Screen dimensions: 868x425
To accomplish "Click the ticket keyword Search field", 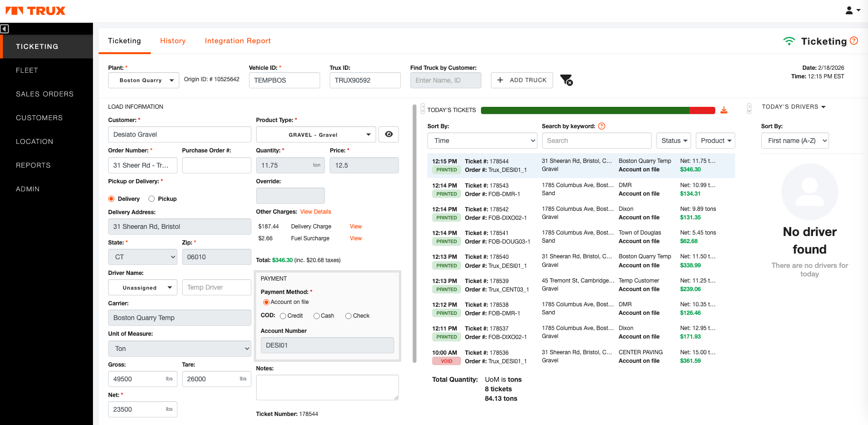I will (x=597, y=141).
